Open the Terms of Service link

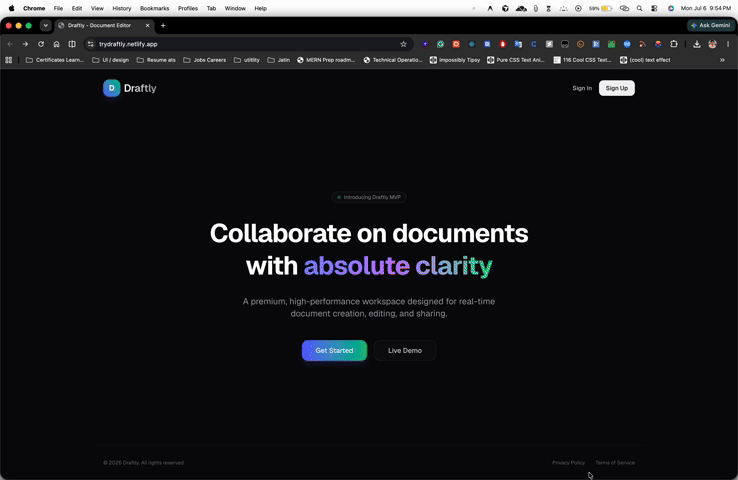coord(615,463)
